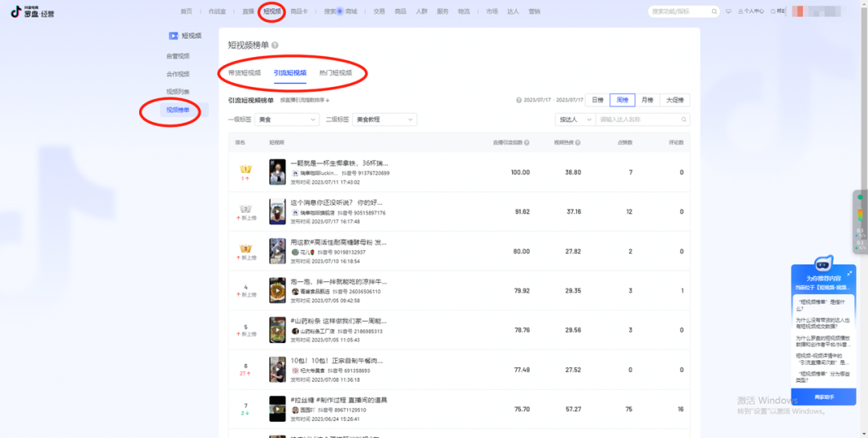Open 个人中心 in the header

coord(751,11)
